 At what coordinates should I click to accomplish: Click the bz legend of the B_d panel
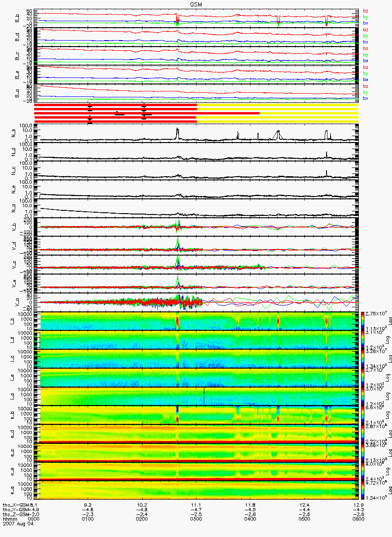tap(365, 30)
